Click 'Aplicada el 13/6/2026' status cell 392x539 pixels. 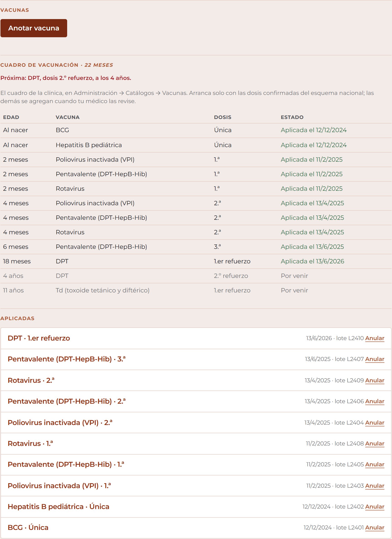coord(312,261)
